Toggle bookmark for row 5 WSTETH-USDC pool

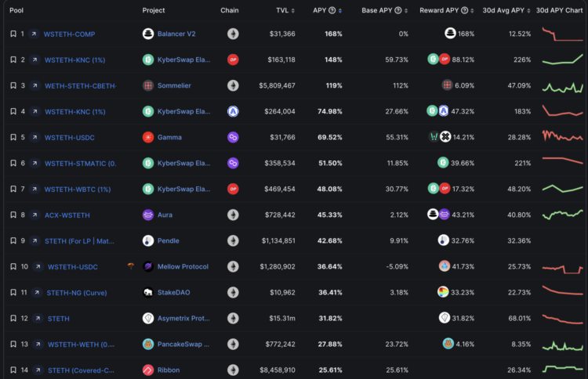13,137
